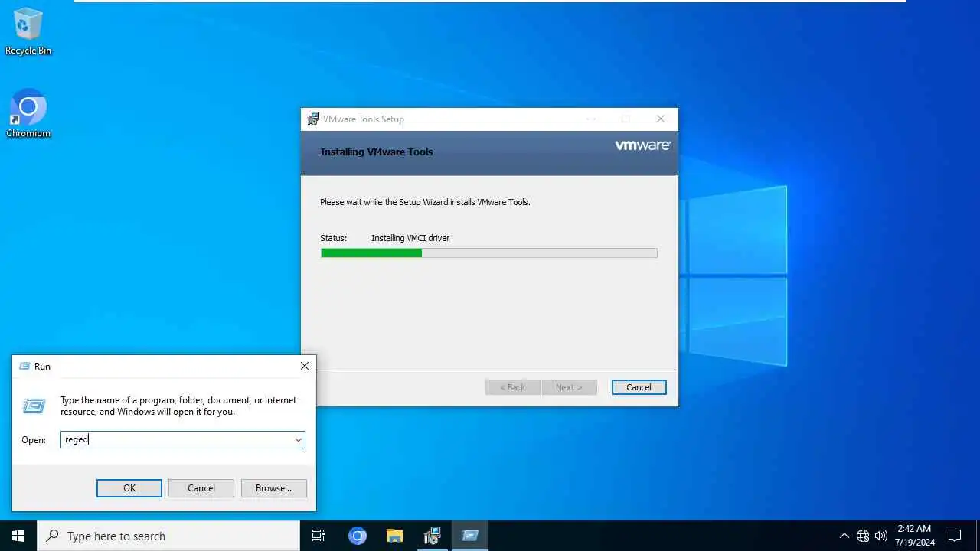The width and height of the screenshot is (980, 551).
Task: Open the notification center icon
Action: pos(955,536)
